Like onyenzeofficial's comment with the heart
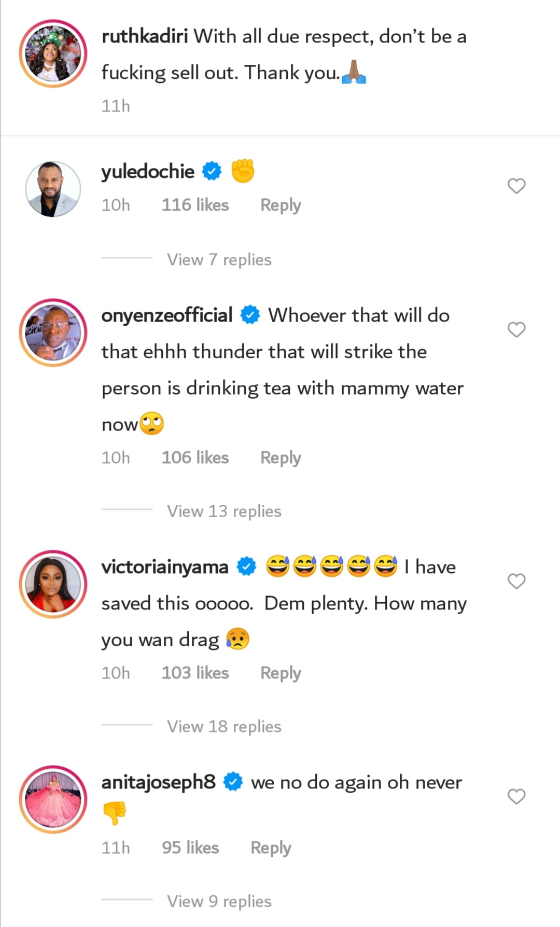The width and height of the screenshot is (560, 927). click(x=516, y=329)
